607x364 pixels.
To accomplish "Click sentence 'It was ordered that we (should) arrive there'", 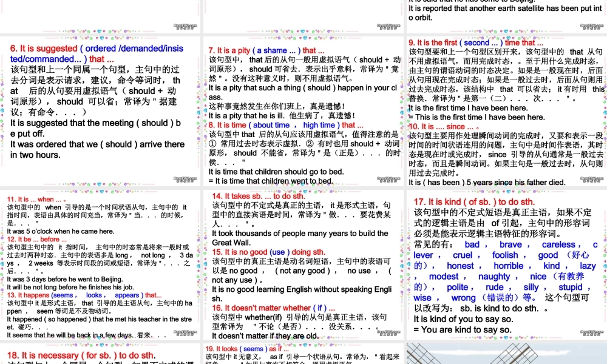I will (x=98, y=149).
